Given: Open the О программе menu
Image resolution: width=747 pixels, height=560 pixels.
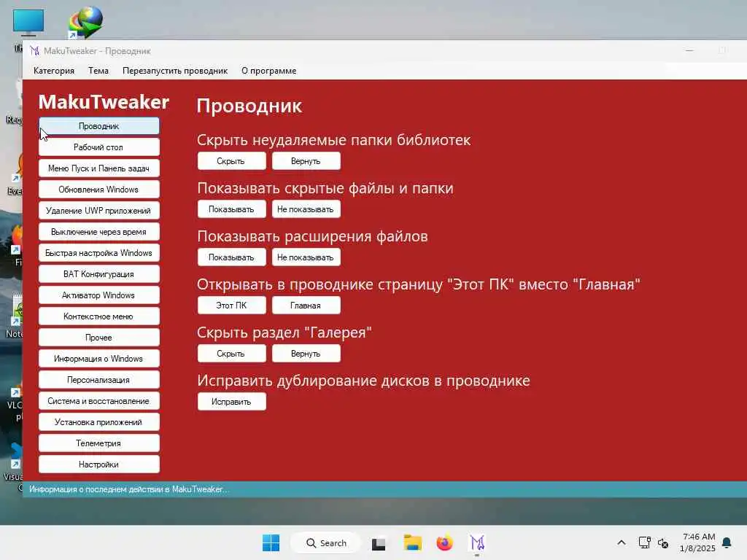Looking at the screenshot, I should [x=268, y=71].
